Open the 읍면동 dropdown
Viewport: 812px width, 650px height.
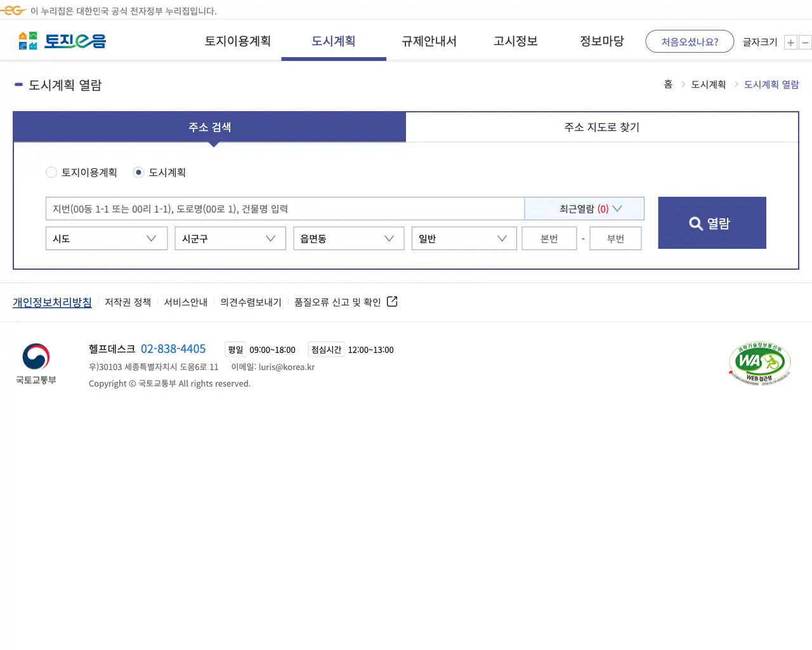[x=348, y=238]
